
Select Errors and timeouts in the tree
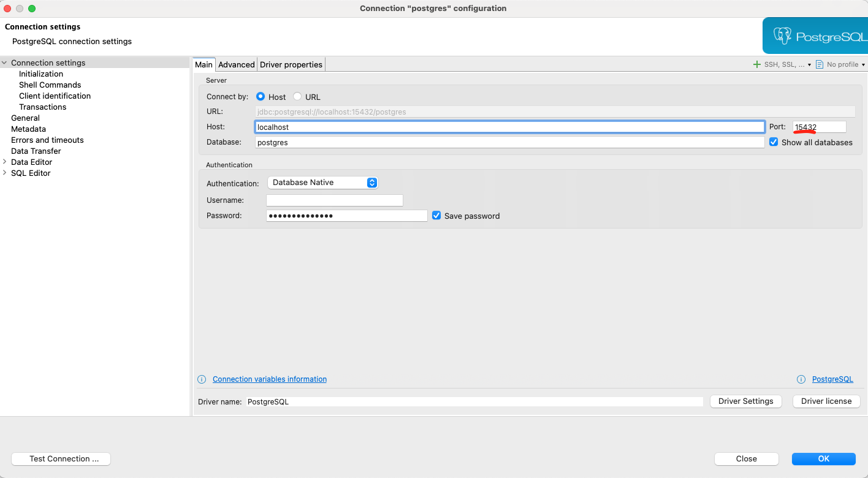[x=47, y=140]
